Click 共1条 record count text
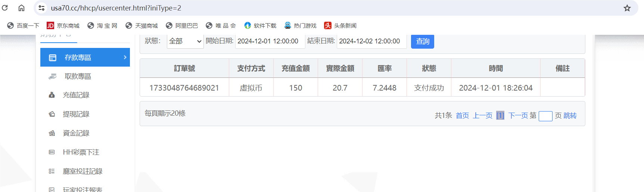 pos(443,116)
